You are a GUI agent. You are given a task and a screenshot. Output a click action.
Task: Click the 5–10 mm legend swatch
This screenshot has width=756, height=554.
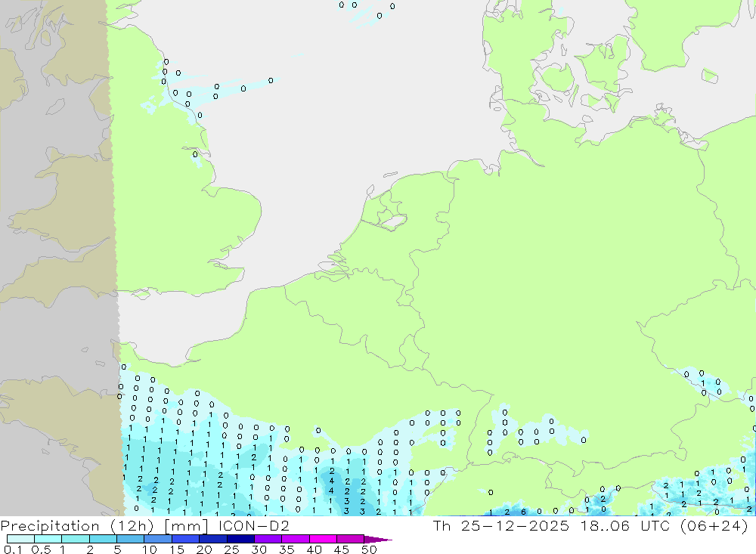(131, 539)
